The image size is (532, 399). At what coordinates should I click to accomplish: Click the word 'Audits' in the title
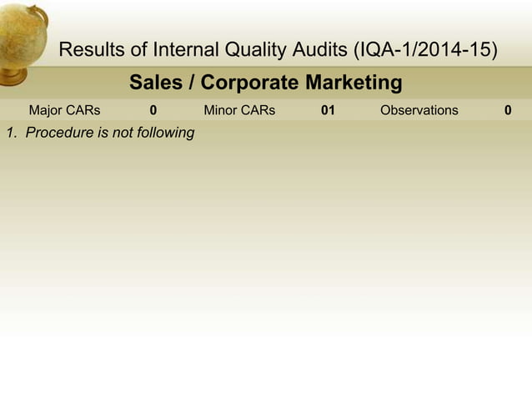tap(320, 49)
